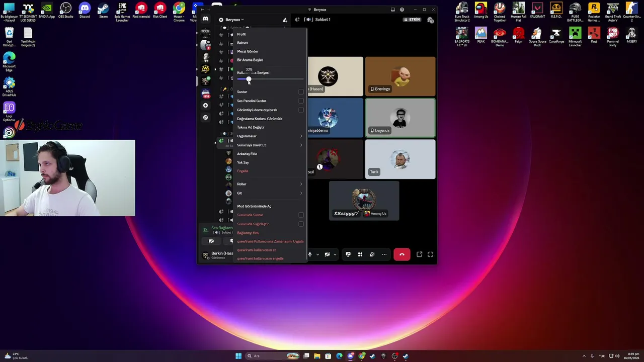Mute the microphone in call controls
Viewport: 644px width, 362px height.
(x=310, y=254)
